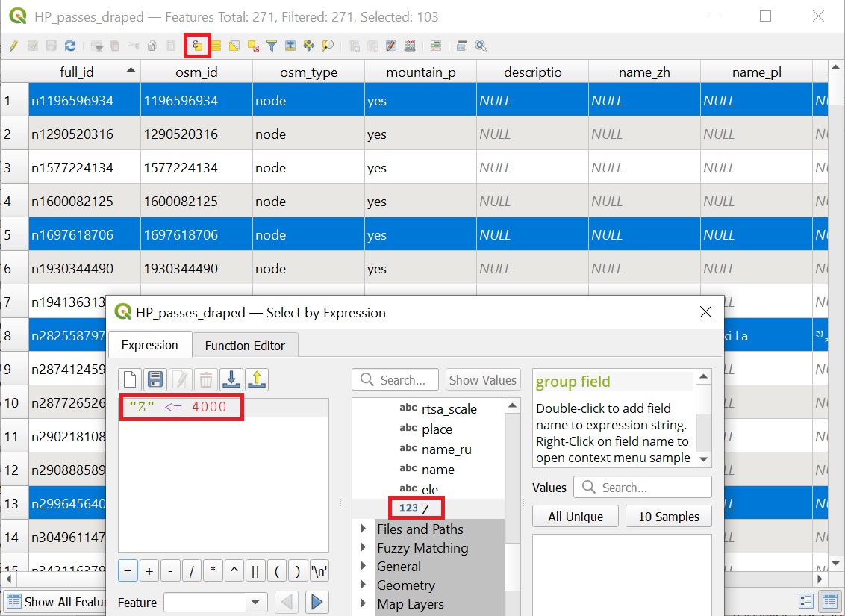Deselect all features in the layer
Screen dimensions: 845x616
253,46
